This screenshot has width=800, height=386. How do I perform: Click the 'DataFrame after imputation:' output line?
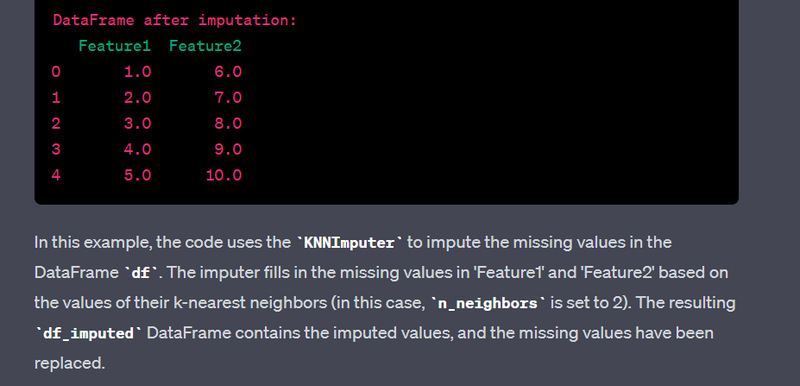[174, 21]
